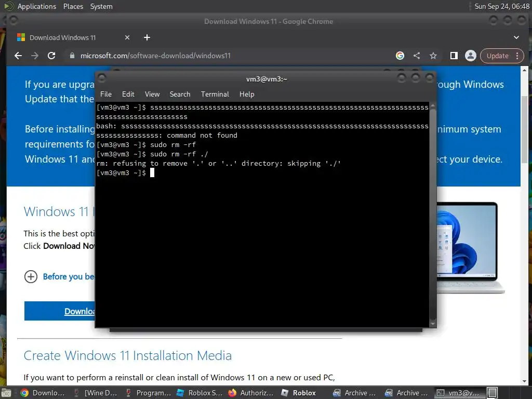This screenshot has height=399, width=532.
Task: Open the Terminal menu in the terminal window
Action: tap(215, 94)
